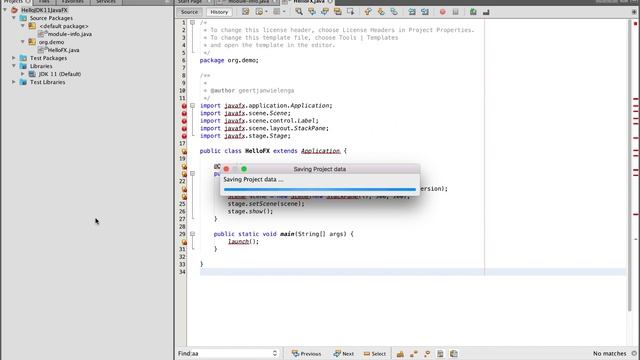Open the Find history combo arrows
The height and width of the screenshot is (360, 640).
[275, 353]
